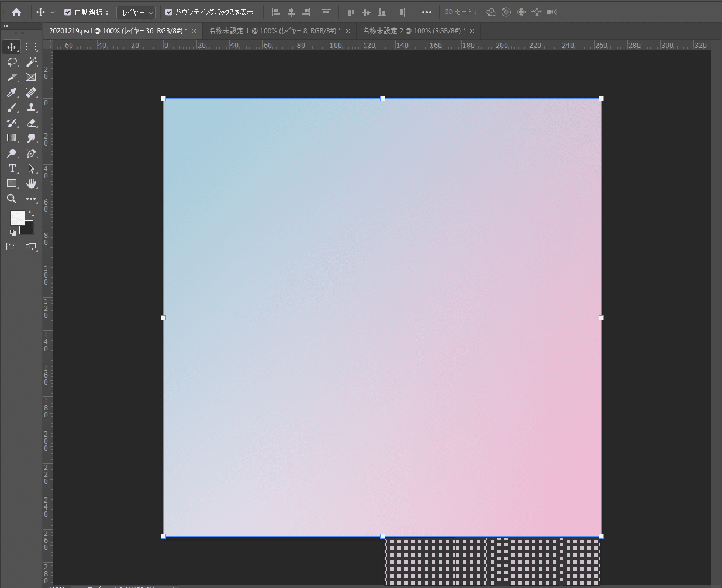Select the Brush tool
This screenshot has height=588, width=722.
[x=12, y=108]
